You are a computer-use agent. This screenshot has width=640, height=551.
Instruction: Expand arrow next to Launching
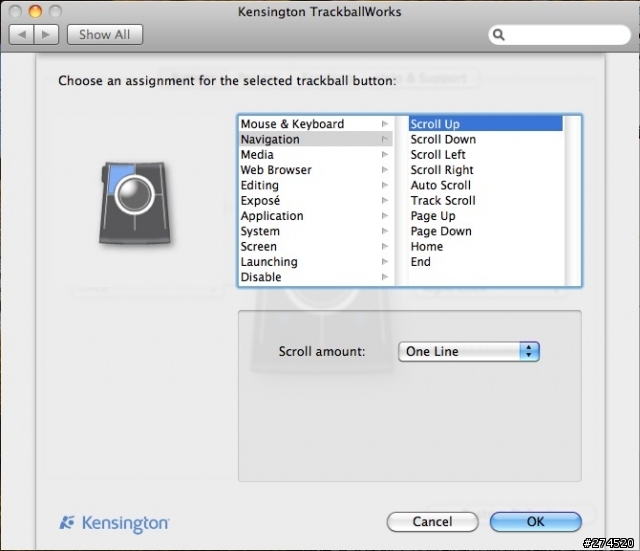click(x=384, y=262)
